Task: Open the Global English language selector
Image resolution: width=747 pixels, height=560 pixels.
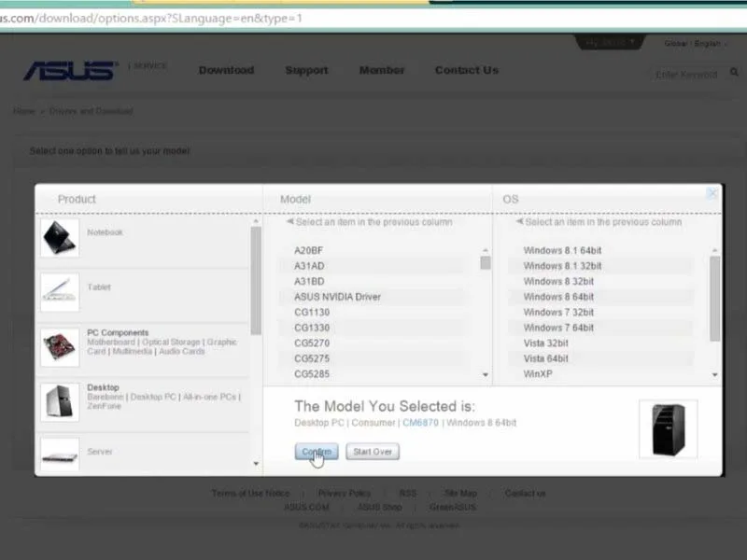Action: coord(696,43)
